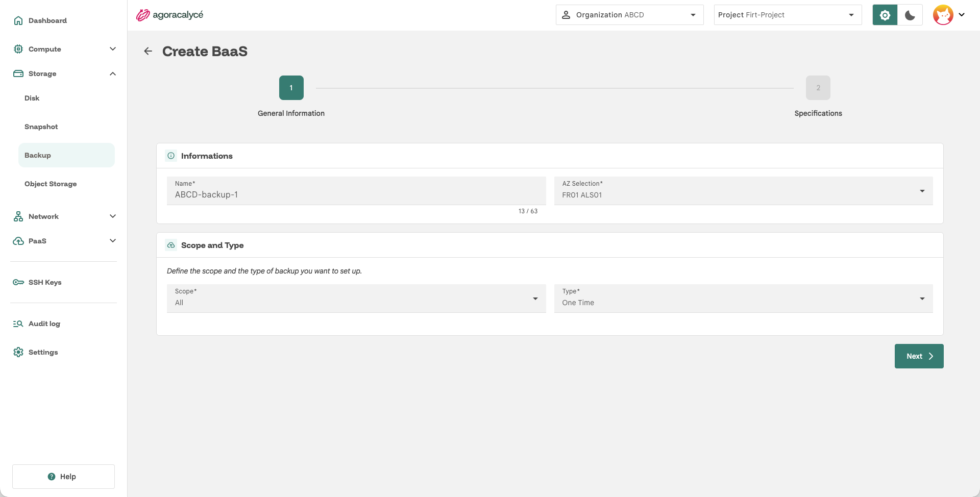Open Settings in the sidebar
Viewport: 980px width, 497px height.
(43, 352)
